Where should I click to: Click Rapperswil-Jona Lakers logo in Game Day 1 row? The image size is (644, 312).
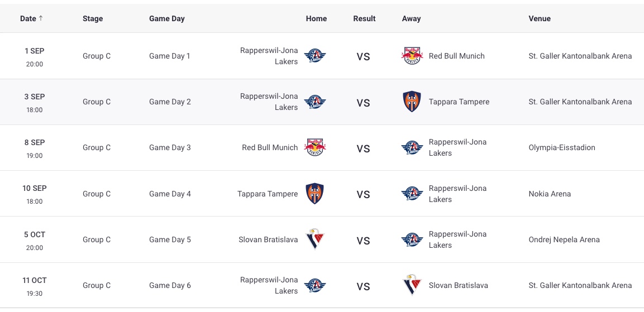click(x=315, y=56)
